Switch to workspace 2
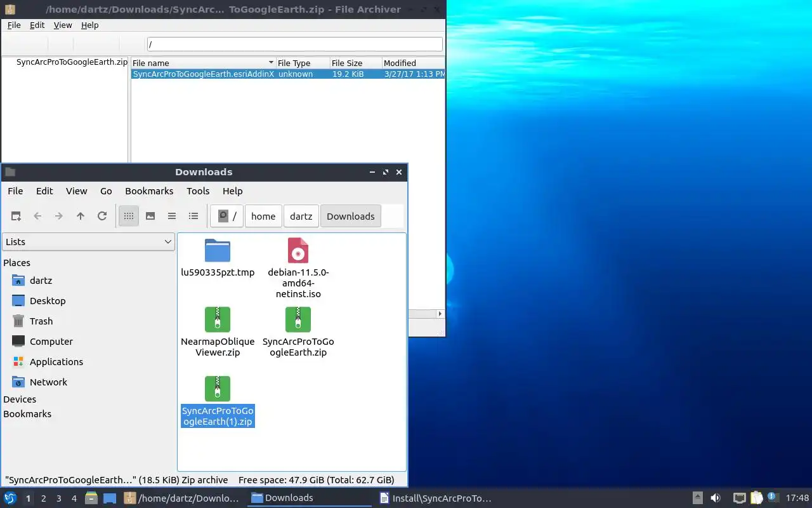The height and width of the screenshot is (508, 812). click(x=43, y=498)
